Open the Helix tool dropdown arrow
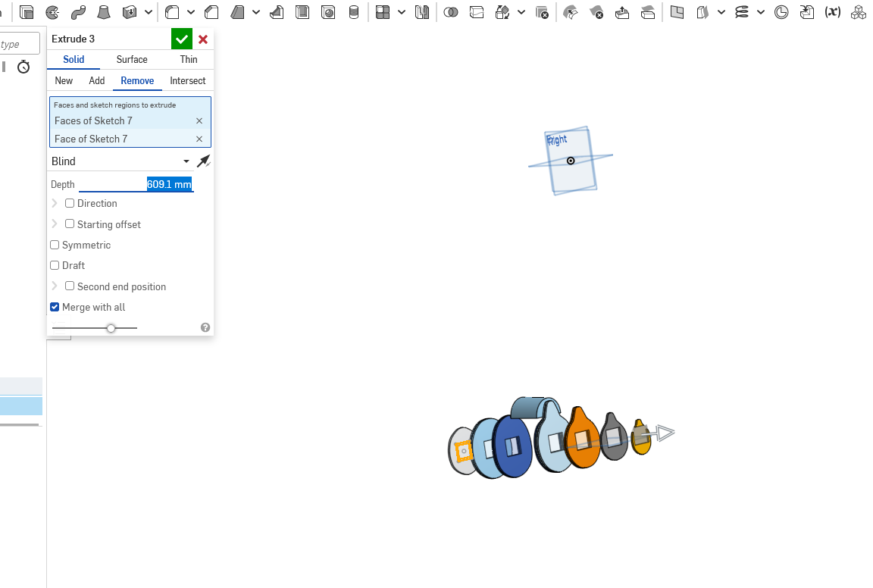Image resolution: width=873 pixels, height=588 pixels. pos(761,12)
